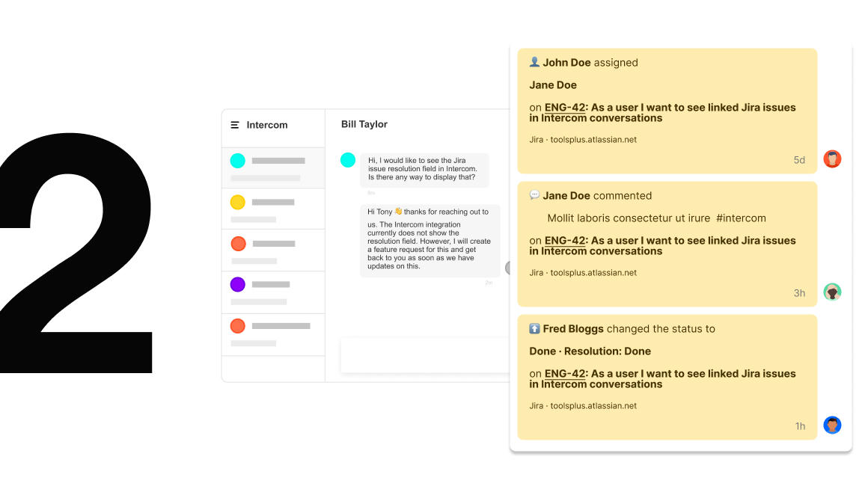868x492 pixels.
Task: Click the #intercom hashtag in Jane Doe's comment
Action: (741, 218)
